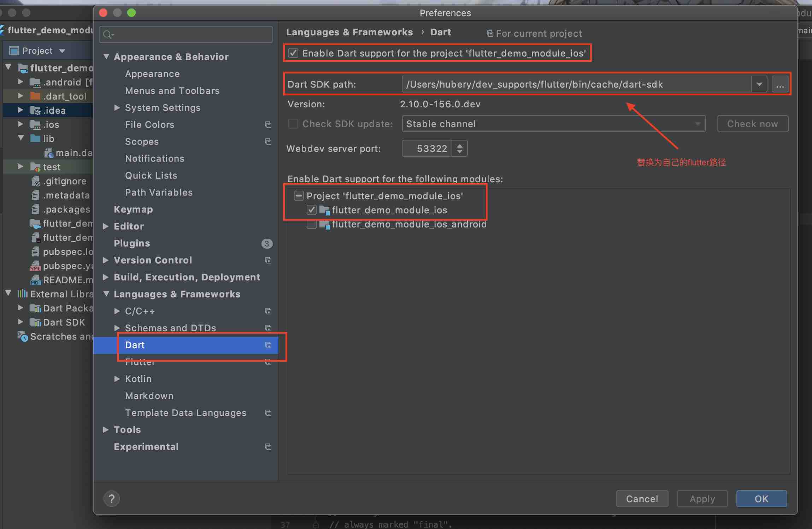Viewport: 812px width, 529px height.
Task: Click the pubspec.yaml file icon in project tree
Action: click(35, 266)
